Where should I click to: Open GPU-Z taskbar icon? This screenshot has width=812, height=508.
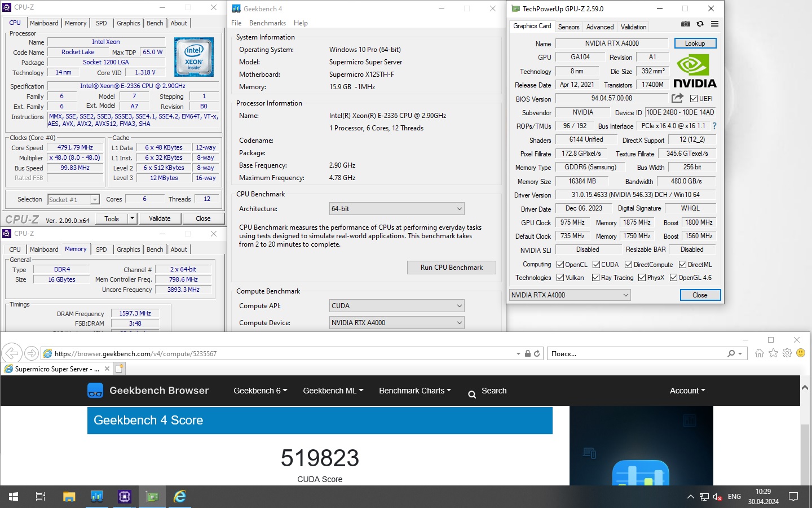tap(152, 497)
